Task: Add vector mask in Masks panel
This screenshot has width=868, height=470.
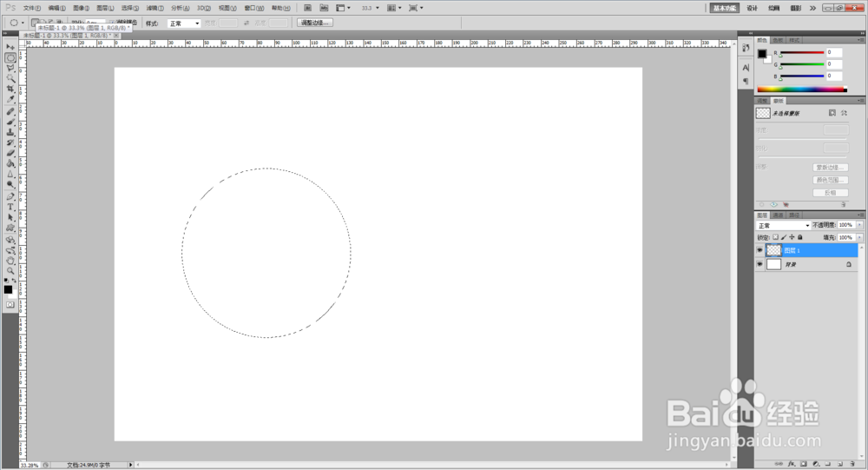Action: [845, 113]
